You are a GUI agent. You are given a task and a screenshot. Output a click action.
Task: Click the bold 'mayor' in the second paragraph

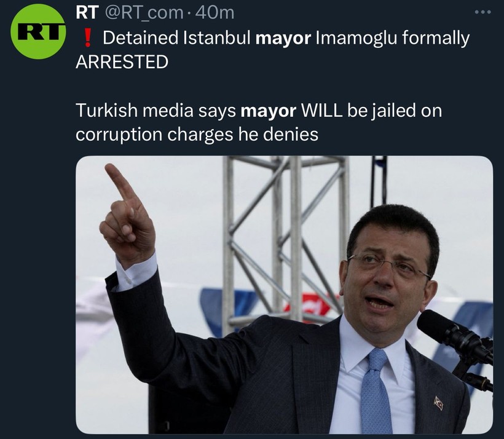(268, 111)
